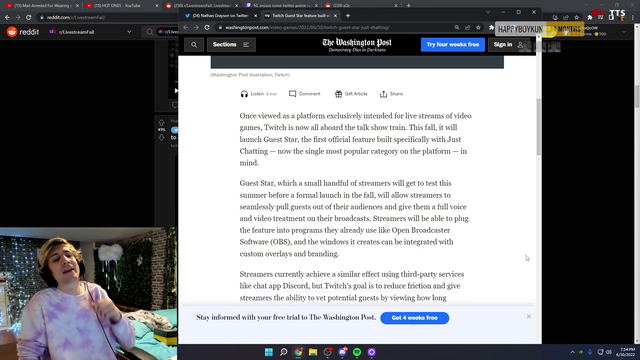Upvote the Reddit post

point(162,122)
